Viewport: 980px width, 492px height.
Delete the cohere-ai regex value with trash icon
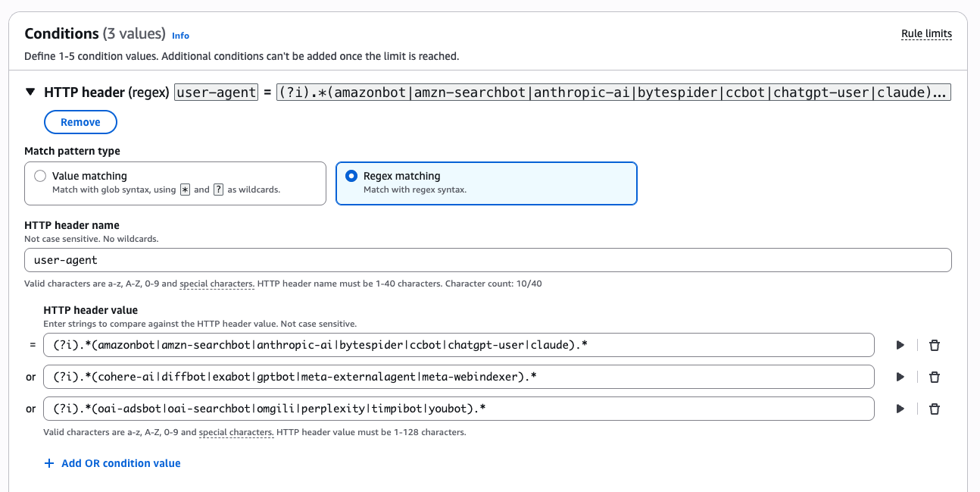935,377
